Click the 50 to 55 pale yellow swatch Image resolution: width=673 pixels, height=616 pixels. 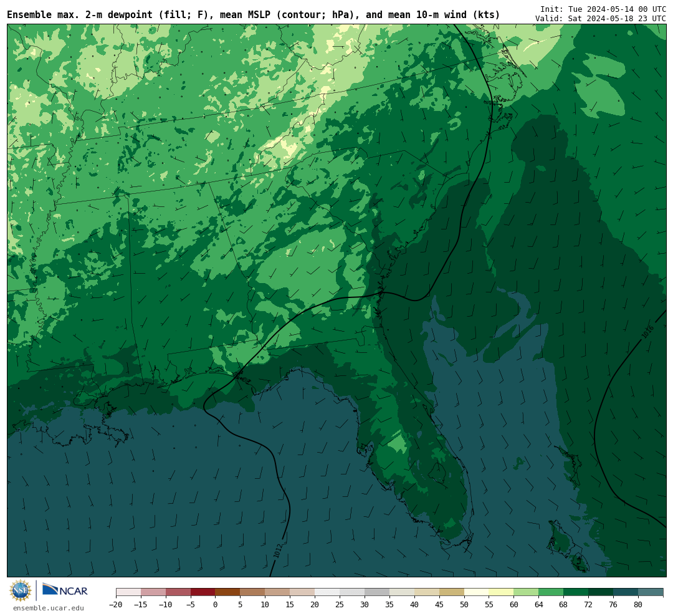(x=477, y=592)
